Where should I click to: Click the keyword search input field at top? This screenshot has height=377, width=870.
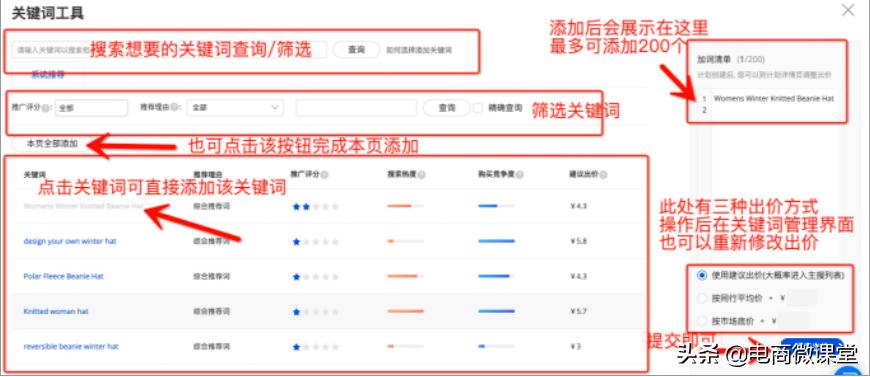click(170, 49)
